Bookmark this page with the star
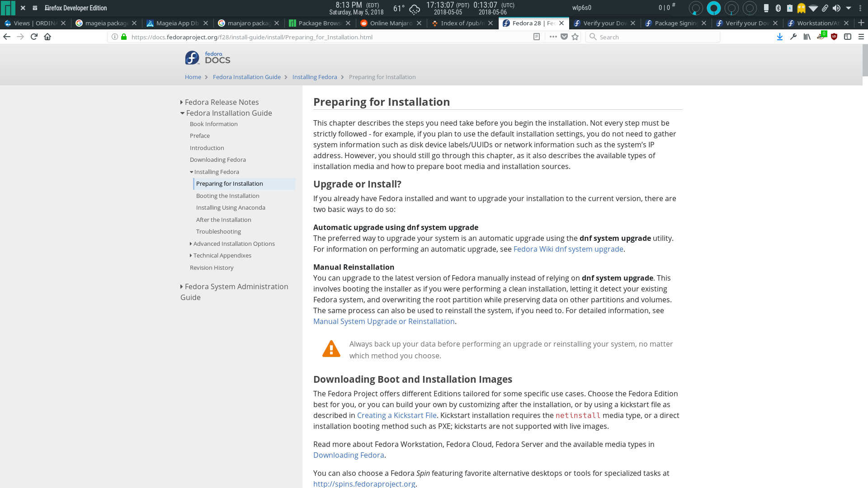The image size is (868, 488). (575, 37)
